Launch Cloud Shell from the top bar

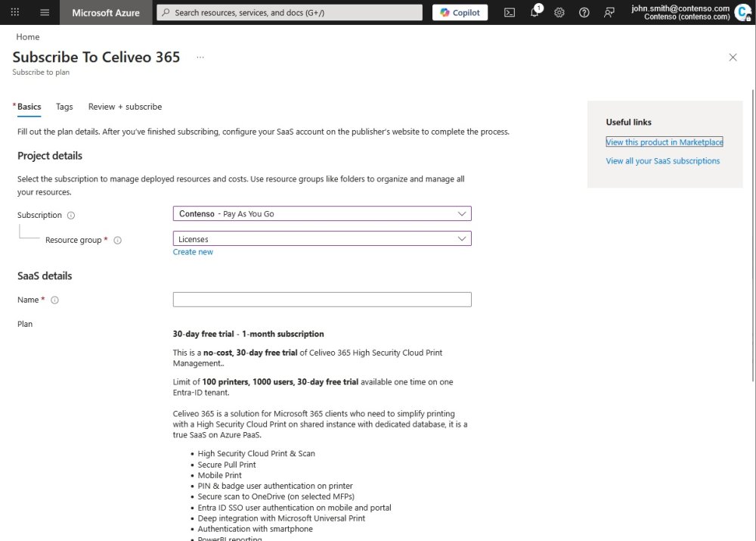510,13
